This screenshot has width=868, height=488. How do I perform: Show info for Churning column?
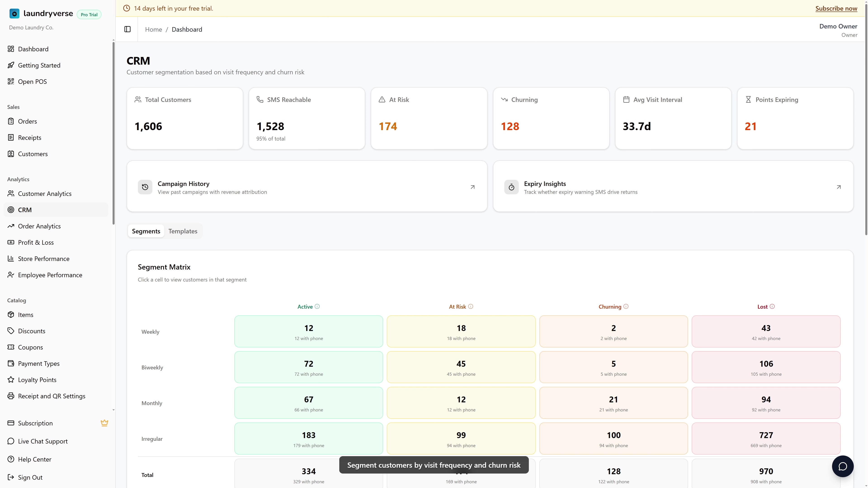coord(626,307)
